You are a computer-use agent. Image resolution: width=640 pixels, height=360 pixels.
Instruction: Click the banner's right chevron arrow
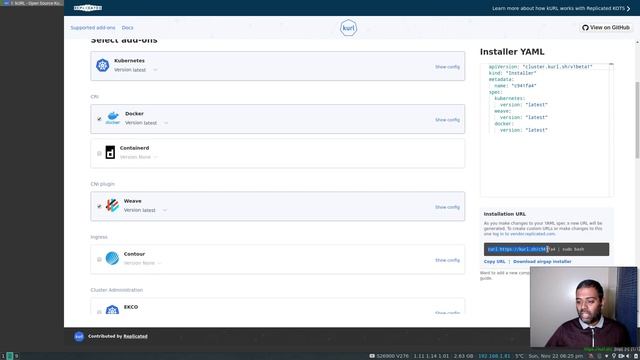click(x=628, y=8)
